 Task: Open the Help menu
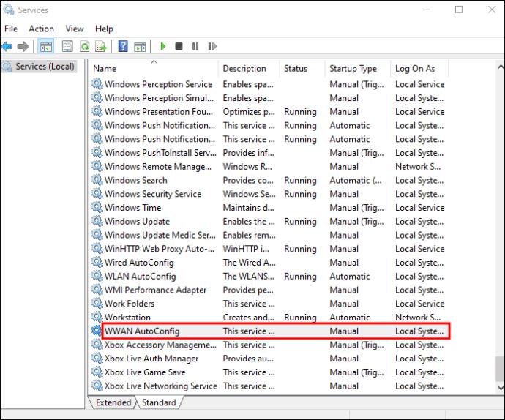click(x=104, y=29)
